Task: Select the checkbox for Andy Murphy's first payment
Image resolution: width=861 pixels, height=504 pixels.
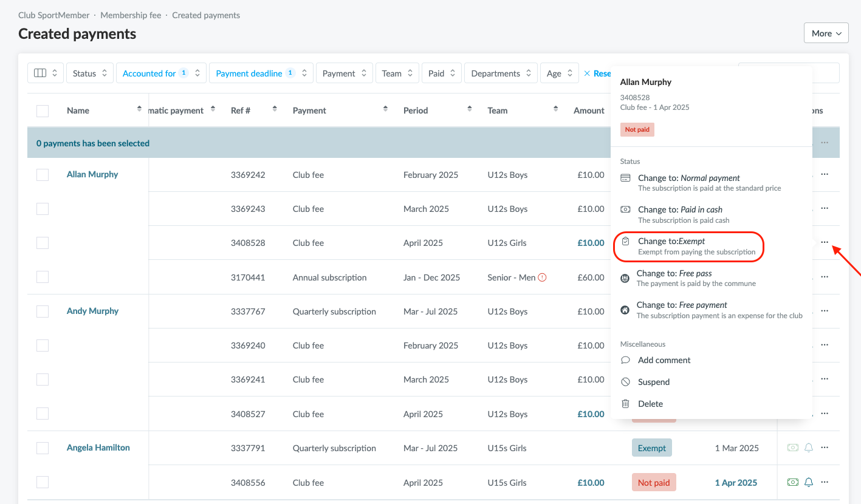Action: [x=43, y=312]
